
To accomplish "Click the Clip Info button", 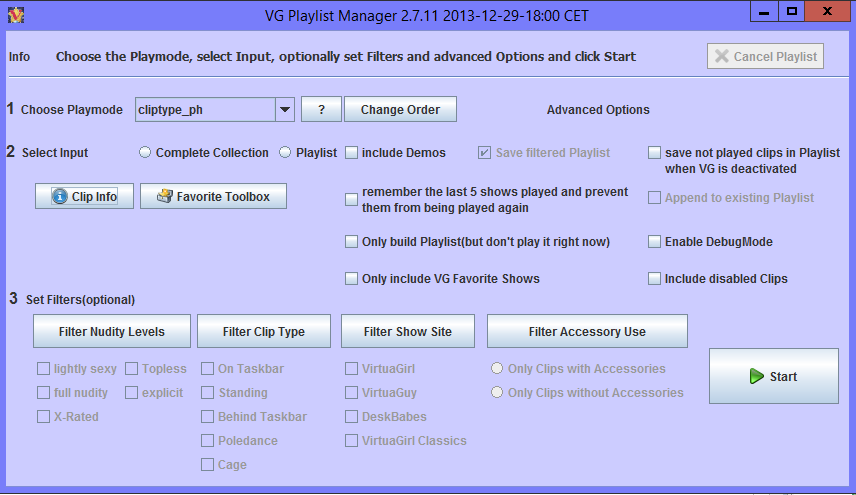I will click(84, 196).
